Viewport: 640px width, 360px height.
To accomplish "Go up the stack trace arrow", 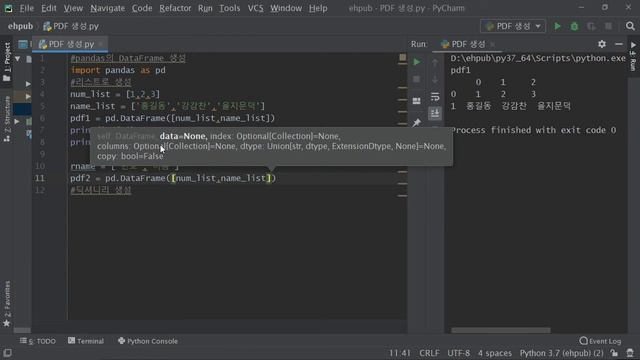I will coord(435,62).
